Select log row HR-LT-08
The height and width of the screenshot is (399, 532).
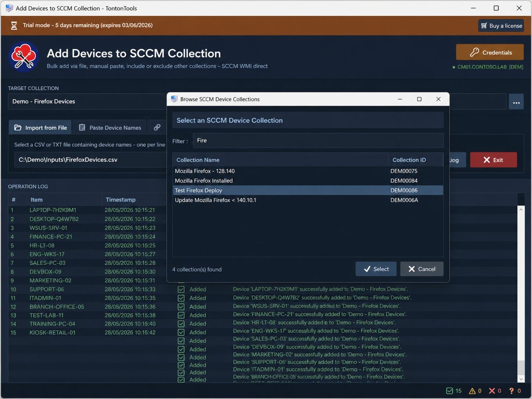tap(87, 245)
